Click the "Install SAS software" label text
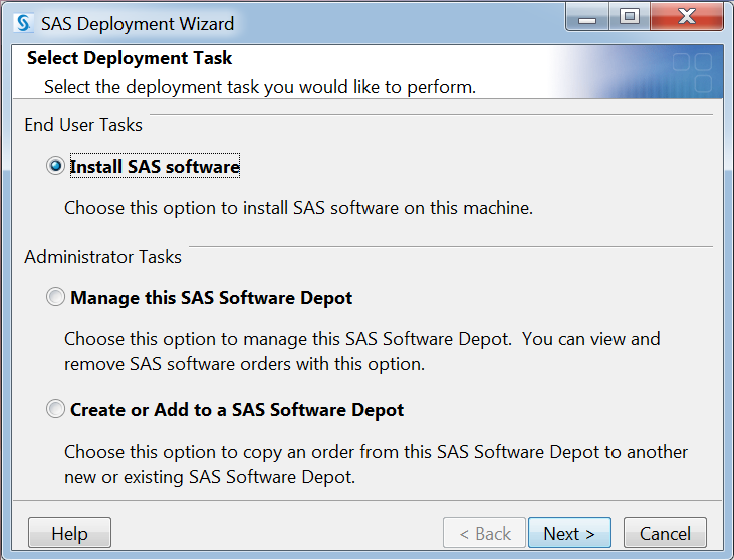Screen dimensions: 734x560 (x=155, y=166)
